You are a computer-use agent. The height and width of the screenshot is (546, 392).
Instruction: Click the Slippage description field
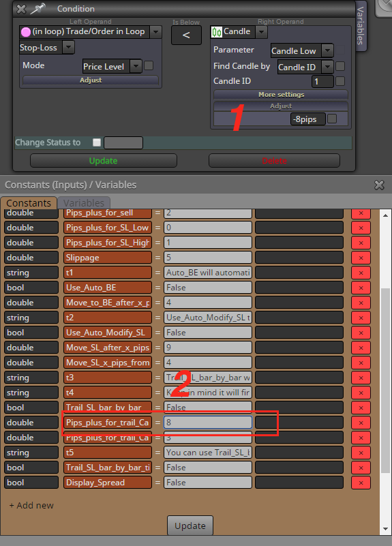click(299, 258)
